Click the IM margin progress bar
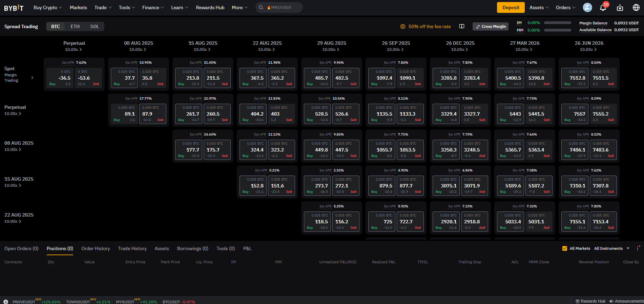644x304 pixels. pos(557,23)
